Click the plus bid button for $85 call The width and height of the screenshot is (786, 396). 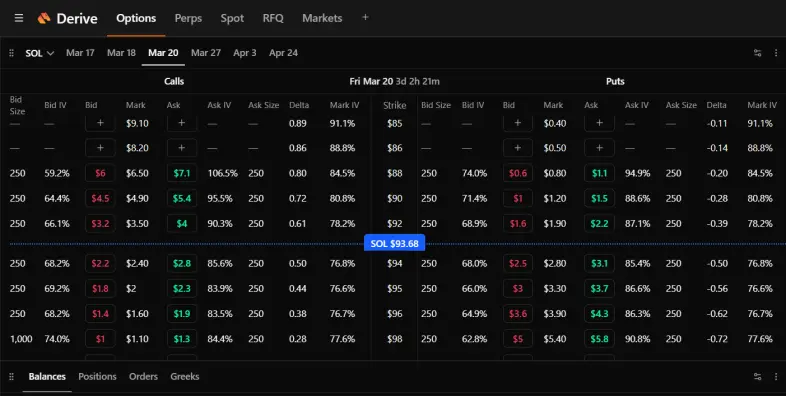point(100,123)
